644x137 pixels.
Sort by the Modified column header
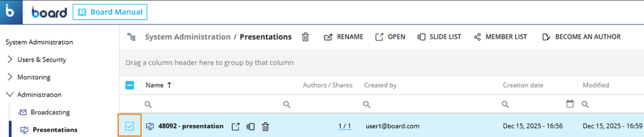[x=596, y=85]
